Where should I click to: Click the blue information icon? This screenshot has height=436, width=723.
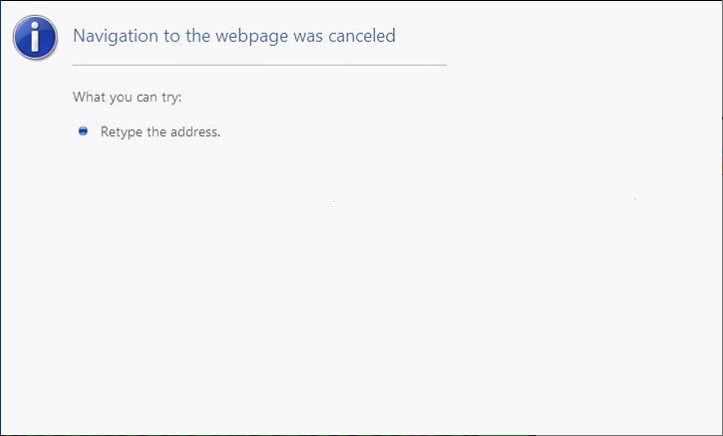35,37
